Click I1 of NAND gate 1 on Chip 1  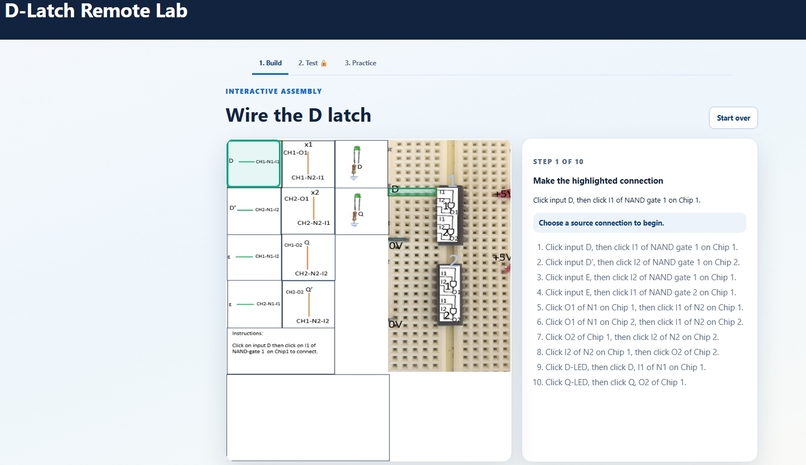coord(442,192)
